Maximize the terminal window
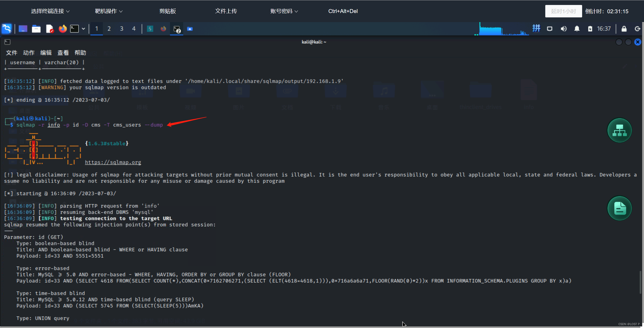Image resolution: width=644 pixels, height=328 pixels. [628, 42]
